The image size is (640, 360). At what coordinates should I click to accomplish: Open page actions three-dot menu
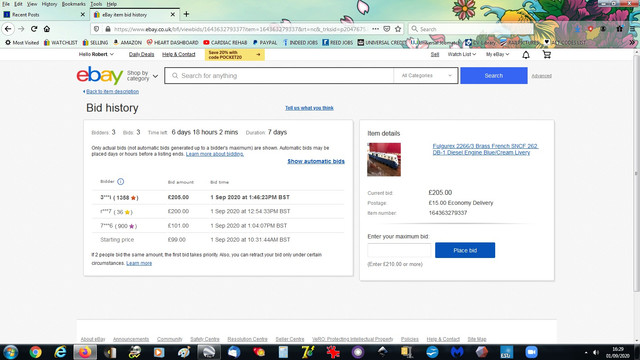tap(376, 29)
